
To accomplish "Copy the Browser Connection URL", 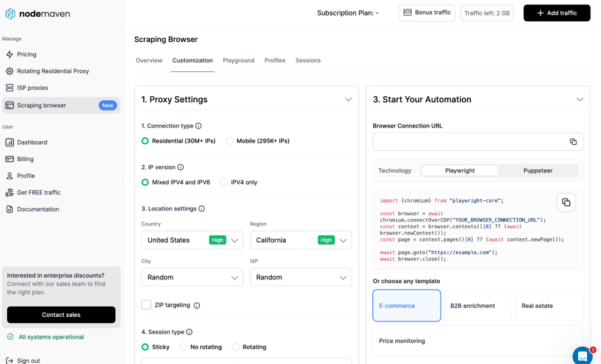I will pos(573,142).
